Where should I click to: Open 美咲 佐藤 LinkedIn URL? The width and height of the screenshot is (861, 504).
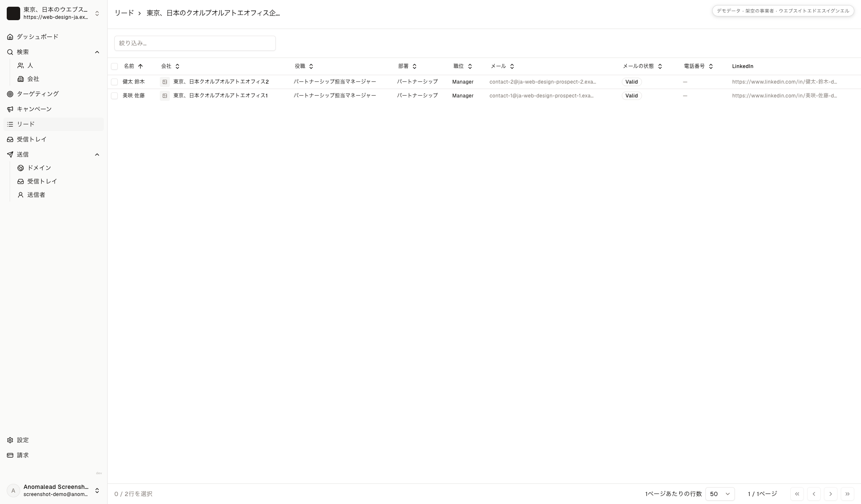click(784, 96)
